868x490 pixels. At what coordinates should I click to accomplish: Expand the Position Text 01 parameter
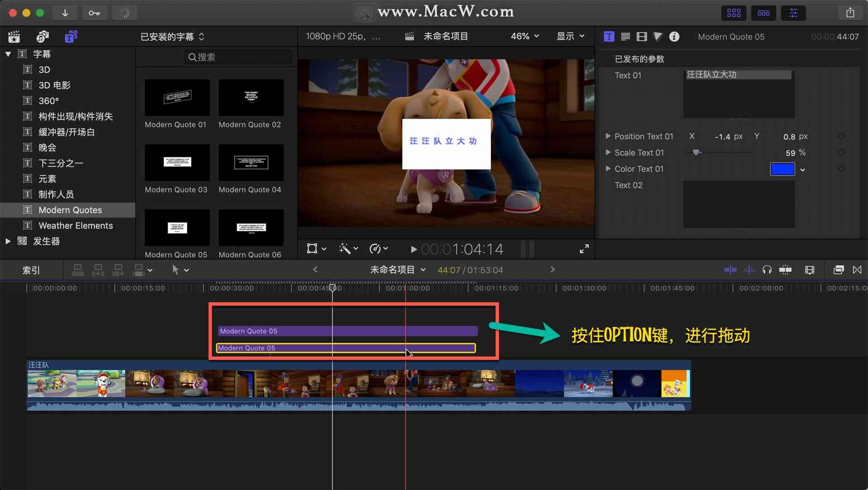[608, 136]
